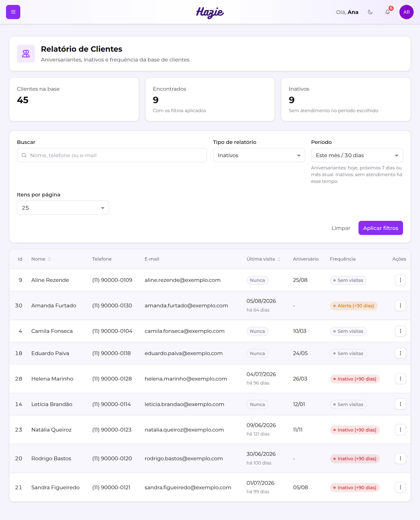The width and height of the screenshot is (420, 520).
Task: Open the hamburger menu button
Action: [13, 12]
